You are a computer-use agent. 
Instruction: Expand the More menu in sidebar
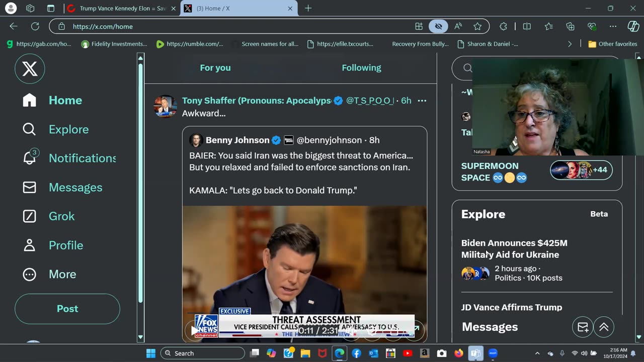49,274
